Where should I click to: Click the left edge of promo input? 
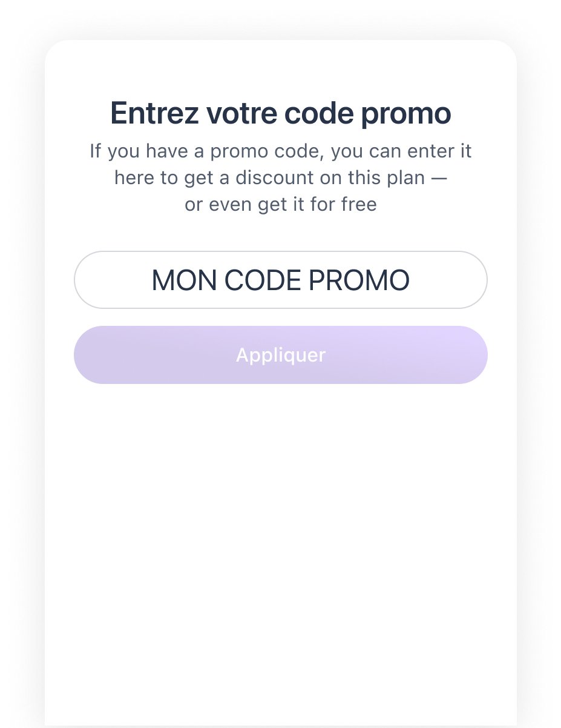[x=91, y=280]
